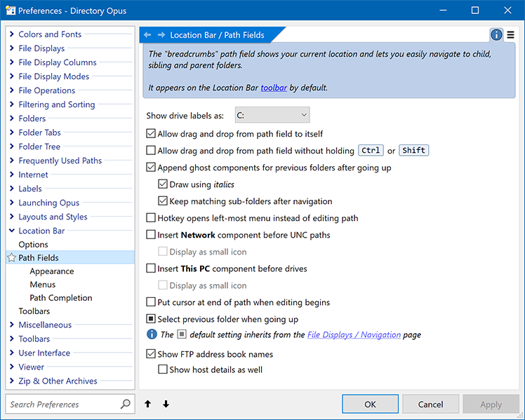Check Insert This PC component before drives
This screenshot has height=420, width=525.
[x=151, y=269]
